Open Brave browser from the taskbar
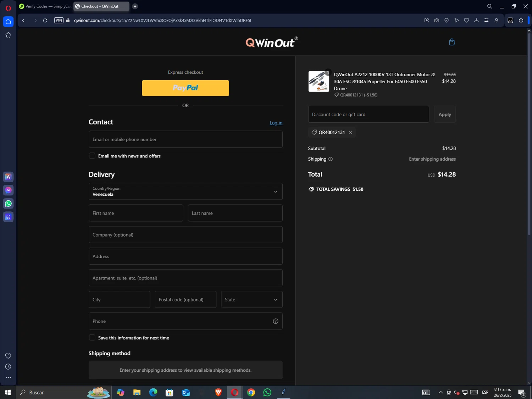 coord(218,393)
